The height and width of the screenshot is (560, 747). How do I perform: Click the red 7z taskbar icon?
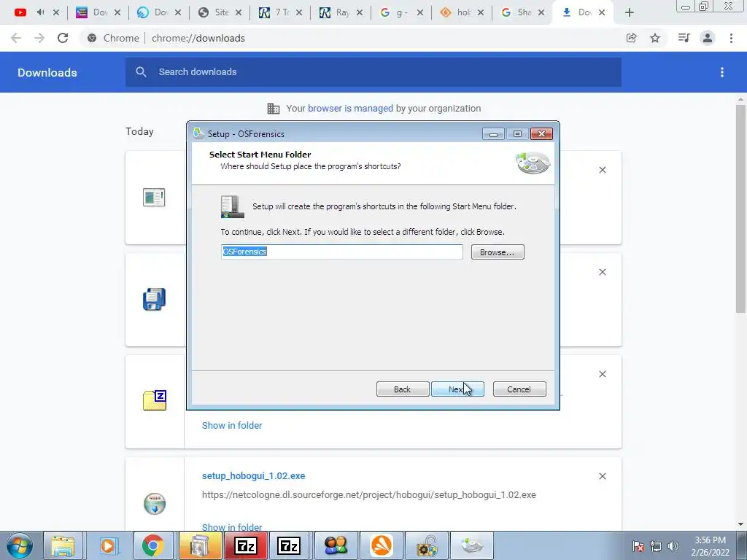(x=245, y=545)
